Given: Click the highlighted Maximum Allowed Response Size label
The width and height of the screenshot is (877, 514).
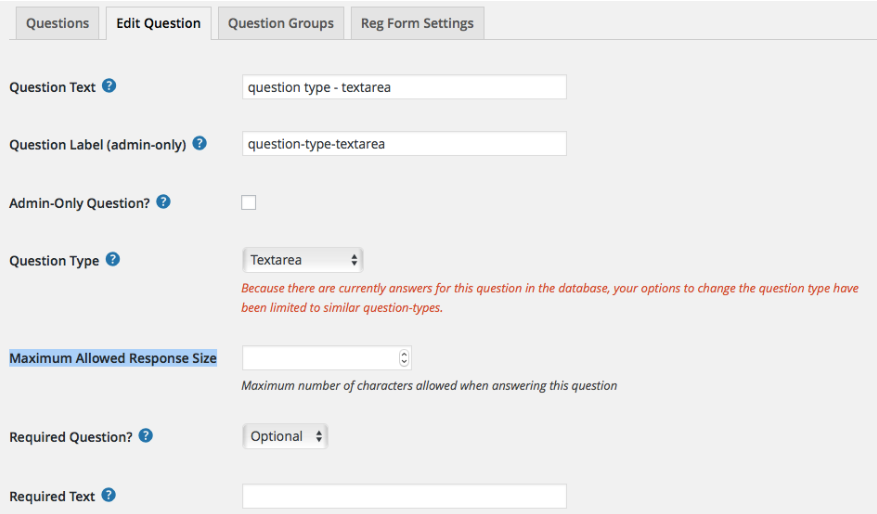Looking at the screenshot, I should (113, 358).
